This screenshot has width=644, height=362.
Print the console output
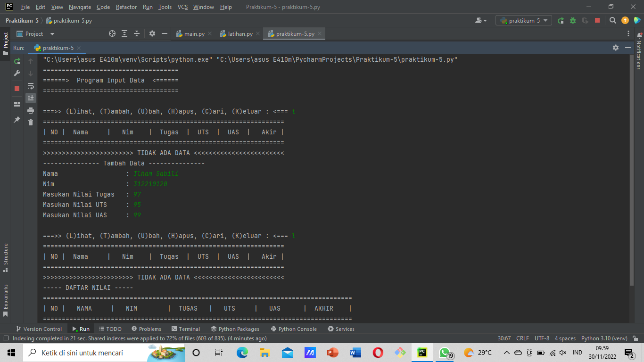(x=31, y=110)
